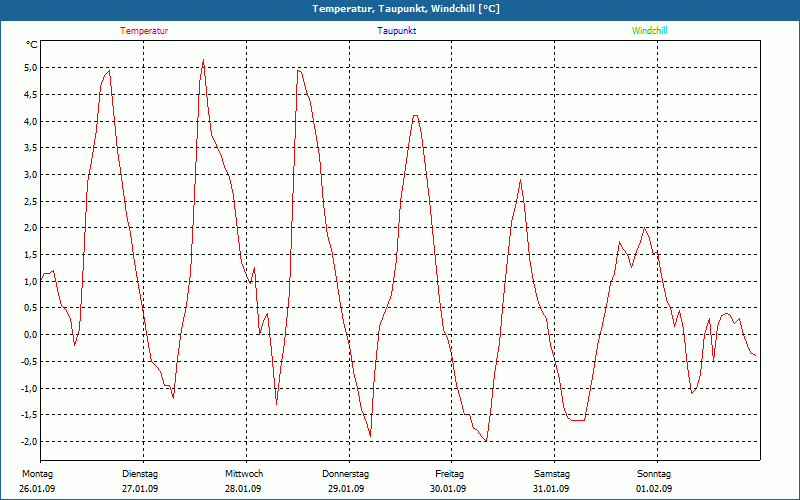Click the 4,0 y-axis value
This screenshot has width=800, height=500.
[30, 121]
